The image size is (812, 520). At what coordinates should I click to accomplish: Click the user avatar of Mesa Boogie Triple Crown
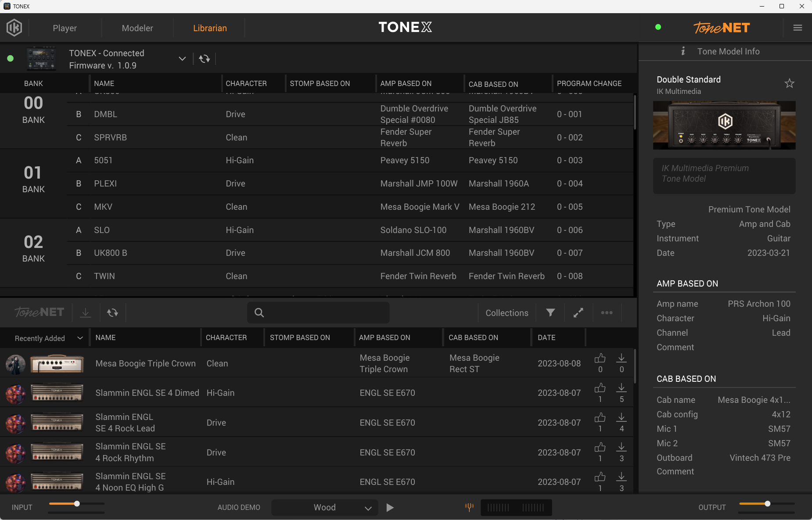(15, 364)
